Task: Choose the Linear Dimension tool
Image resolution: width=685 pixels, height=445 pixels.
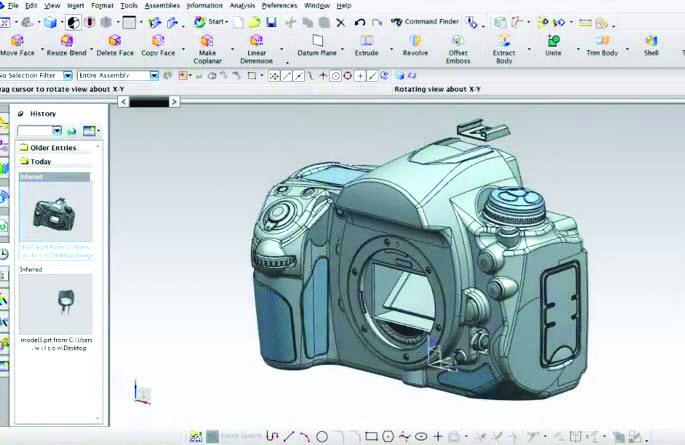Action: pyautogui.click(x=256, y=49)
